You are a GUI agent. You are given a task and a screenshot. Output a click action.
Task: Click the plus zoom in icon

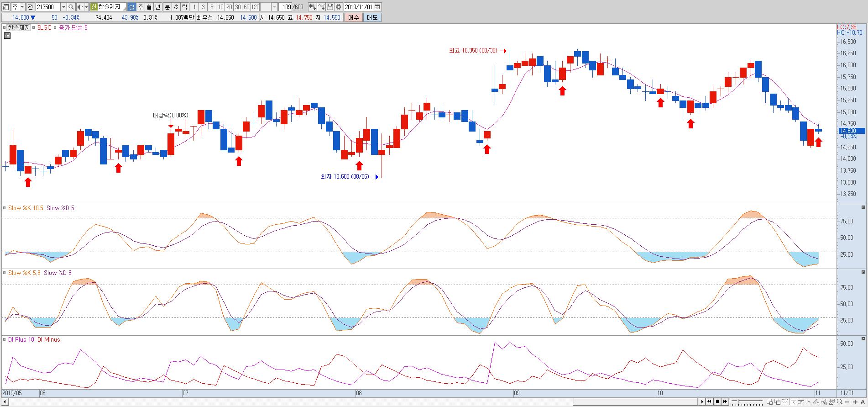point(855,402)
